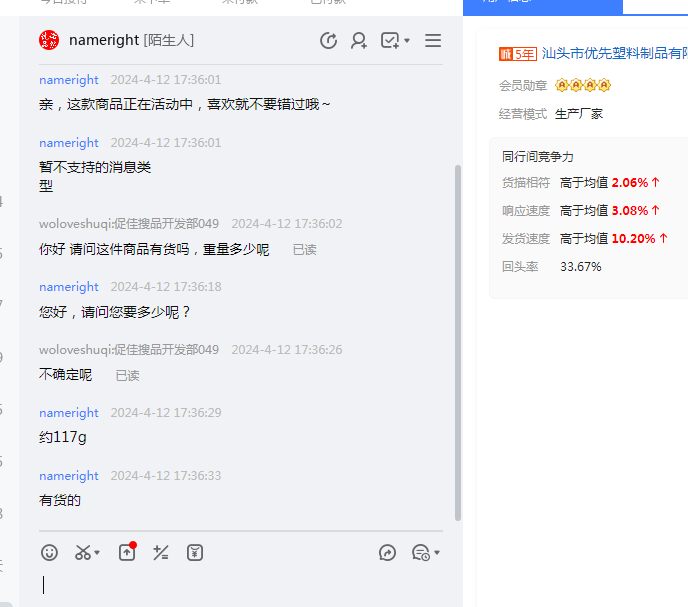This screenshot has height=607, width=688.
Task: Open the emoji picker
Action: (50, 552)
